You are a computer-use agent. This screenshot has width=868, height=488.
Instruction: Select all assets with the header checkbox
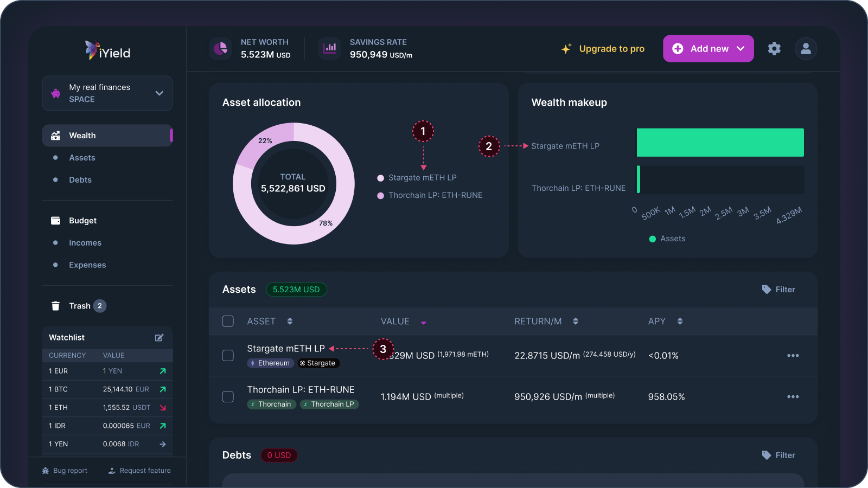click(228, 321)
